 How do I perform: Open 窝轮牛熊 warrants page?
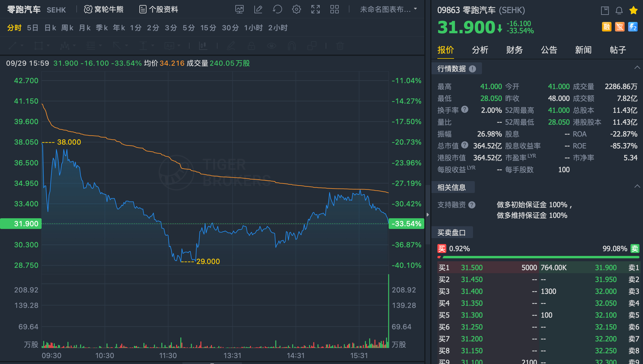[x=104, y=9]
